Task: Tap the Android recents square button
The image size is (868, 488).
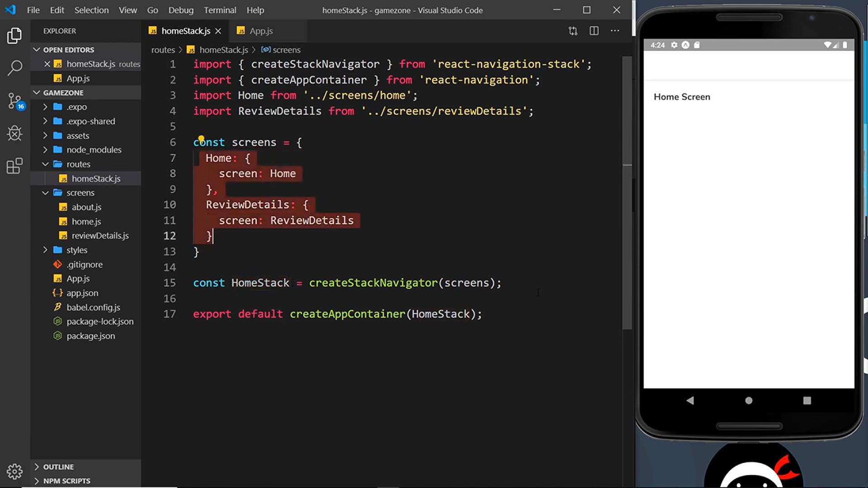Action: tap(807, 400)
